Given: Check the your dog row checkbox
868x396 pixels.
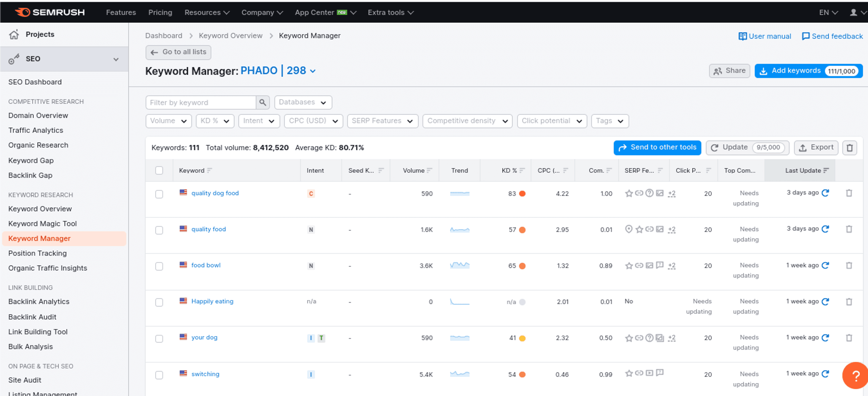Looking at the screenshot, I should (x=159, y=339).
